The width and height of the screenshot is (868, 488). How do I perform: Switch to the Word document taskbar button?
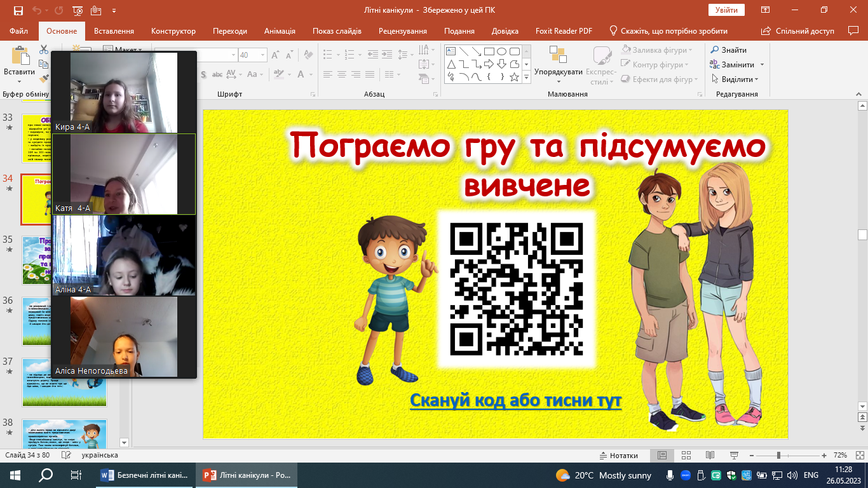click(x=146, y=475)
